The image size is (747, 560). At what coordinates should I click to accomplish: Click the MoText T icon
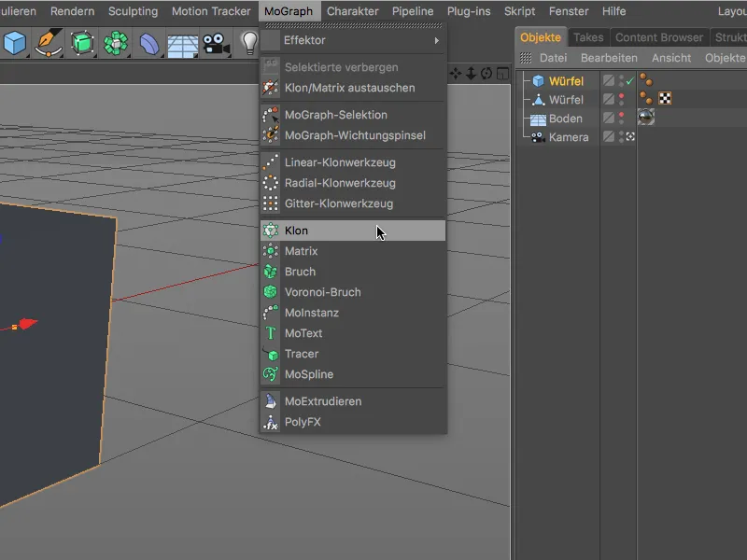(x=270, y=333)
